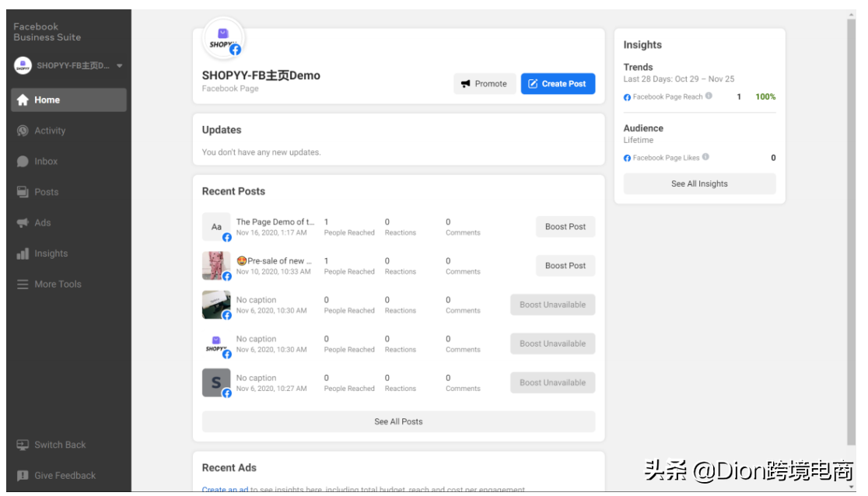Click Switch Back in the sidebar
Viewport: 868px width, 496px height.
coord(68,445)
